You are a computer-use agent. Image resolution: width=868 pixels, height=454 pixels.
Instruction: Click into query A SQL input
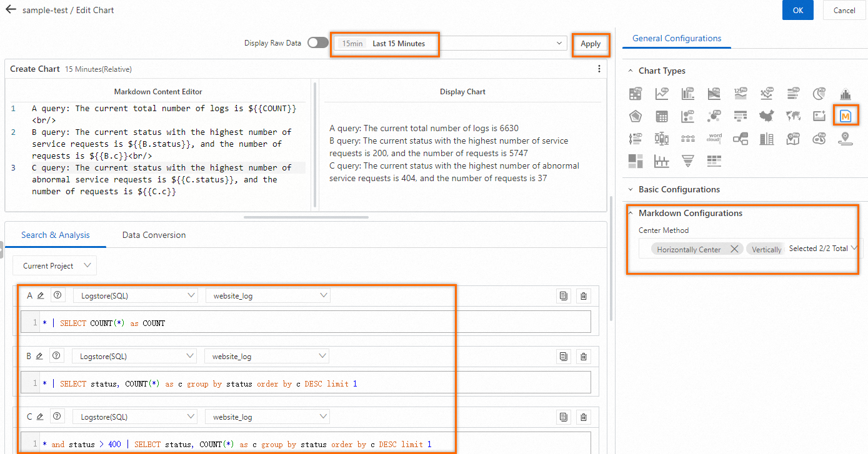(306, 323)
